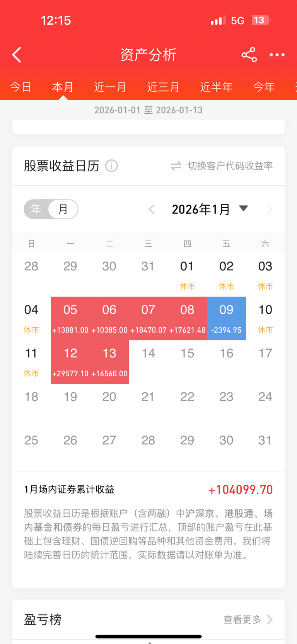Go to next month arrow
The height and width of the screenshot is (644, 297).
coord(270,209)
